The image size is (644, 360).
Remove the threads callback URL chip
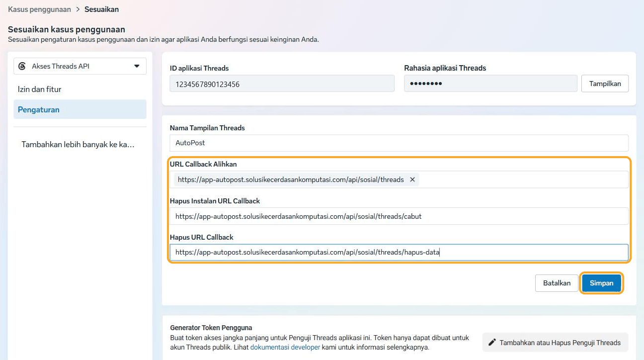click(412, 180)
